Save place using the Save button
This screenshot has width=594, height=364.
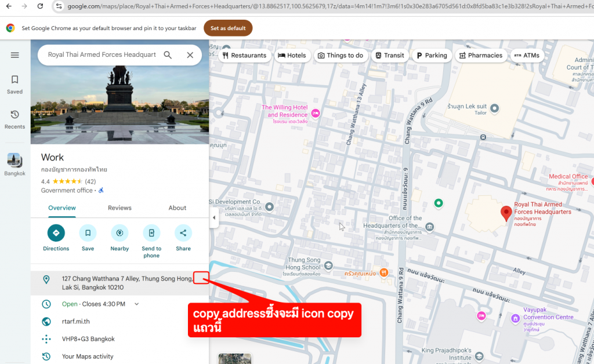(88, 233)
